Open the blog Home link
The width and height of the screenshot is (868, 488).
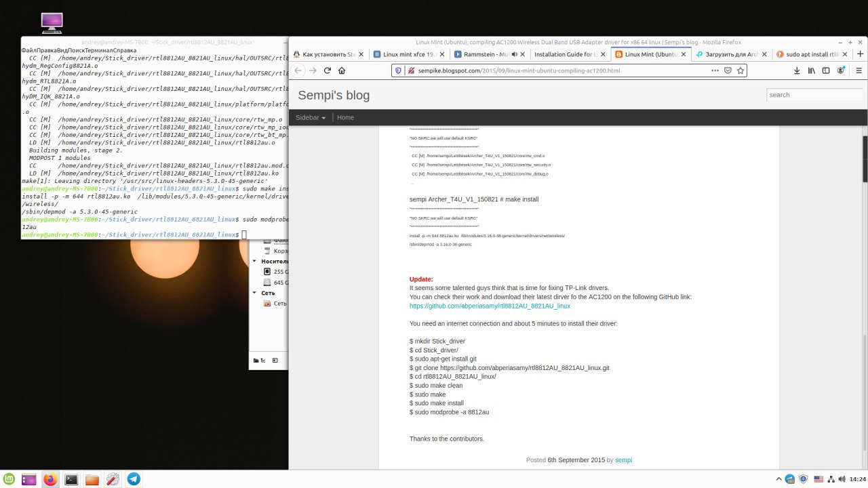tap(345, 117)
